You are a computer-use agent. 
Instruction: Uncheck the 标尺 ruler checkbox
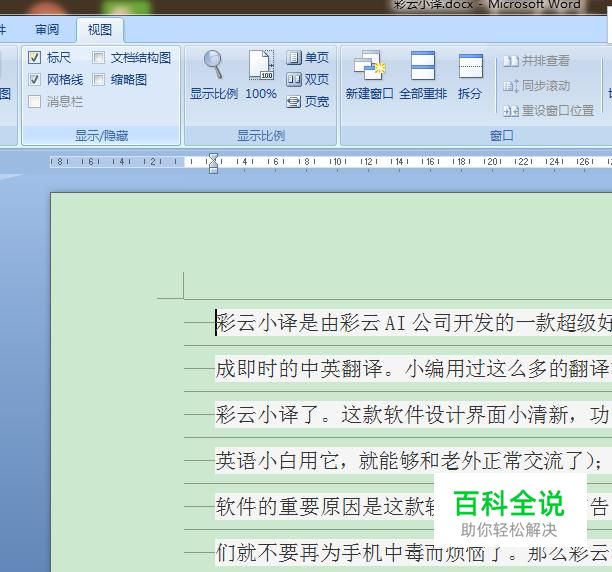tap(34, 58)
